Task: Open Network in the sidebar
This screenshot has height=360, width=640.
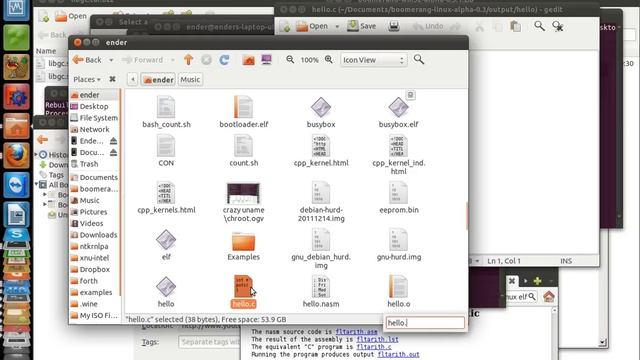Action: tap(95, 129)
